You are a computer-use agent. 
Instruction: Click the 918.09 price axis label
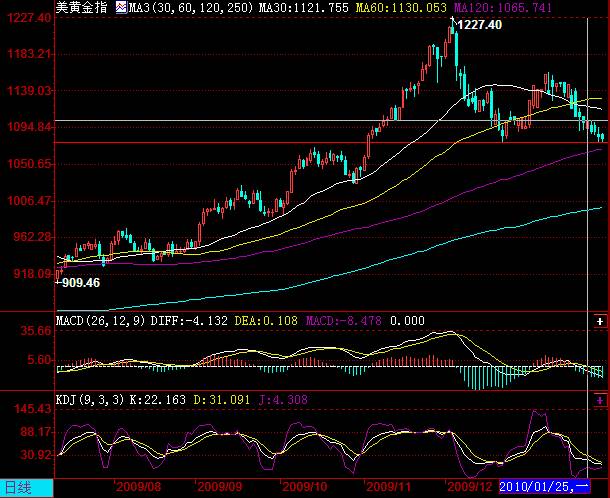pyautogui.click(x=33, y=274)
